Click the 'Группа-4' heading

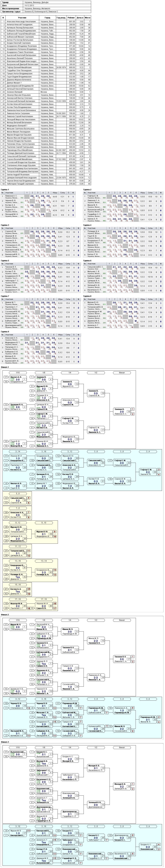coord(87,225)
